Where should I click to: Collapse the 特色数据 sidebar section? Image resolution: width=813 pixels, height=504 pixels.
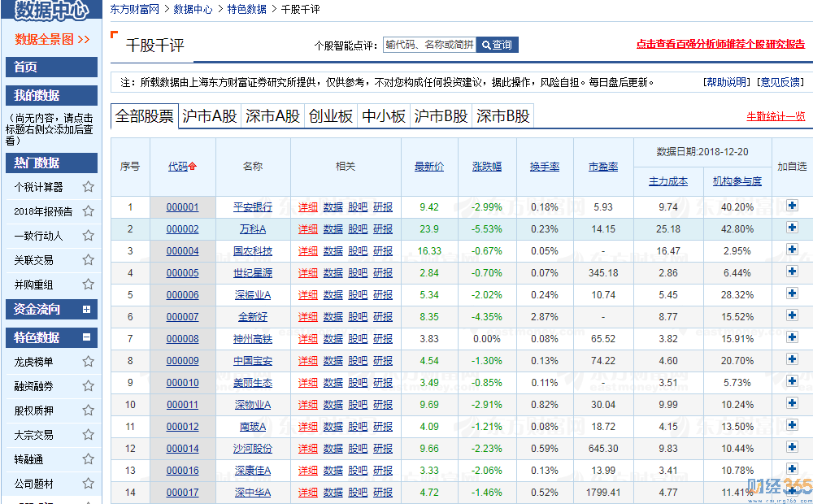click(x=87, y=337)
